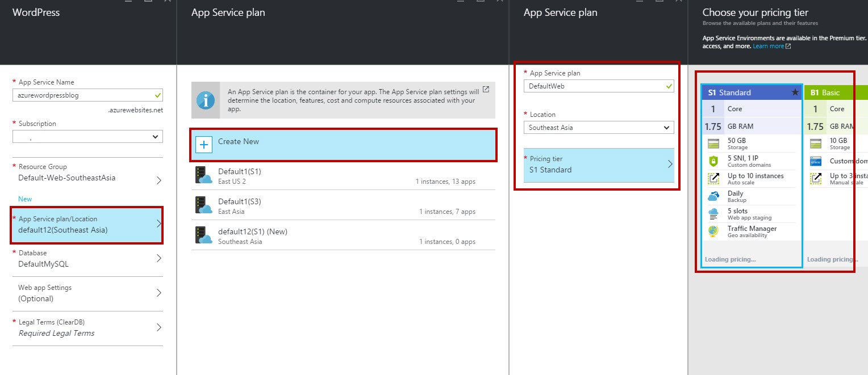The width and height of the screenshot is (868, 375).
Task: Click the server icon for default12(S1) (New)
Action: coord(203,235)
